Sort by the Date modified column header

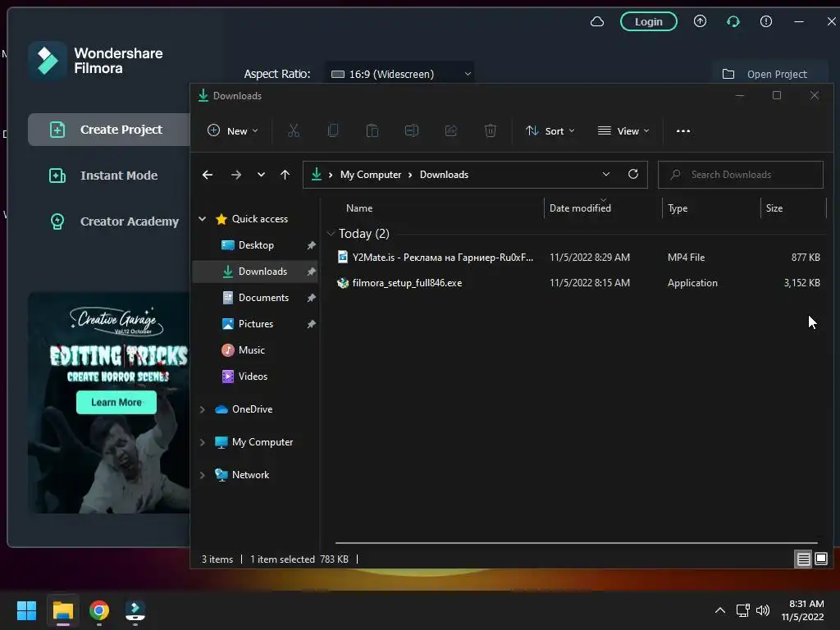click(580, 208)
